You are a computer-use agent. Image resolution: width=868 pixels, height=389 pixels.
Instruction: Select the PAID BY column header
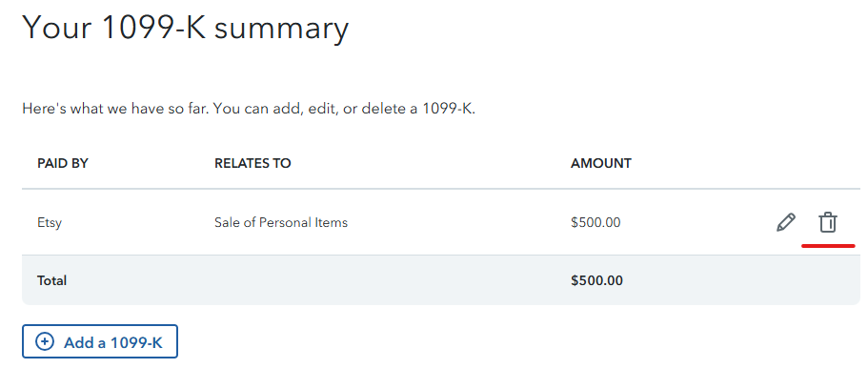click(x=63, y=163)
